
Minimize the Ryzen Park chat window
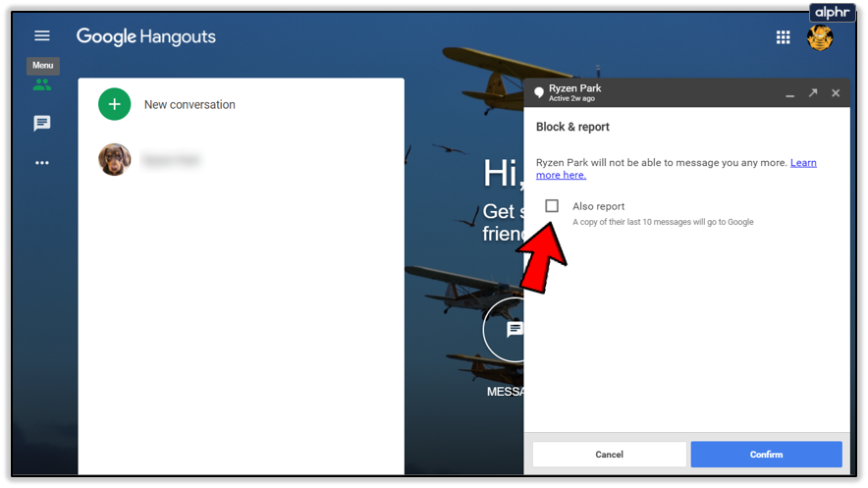(790, 94)
